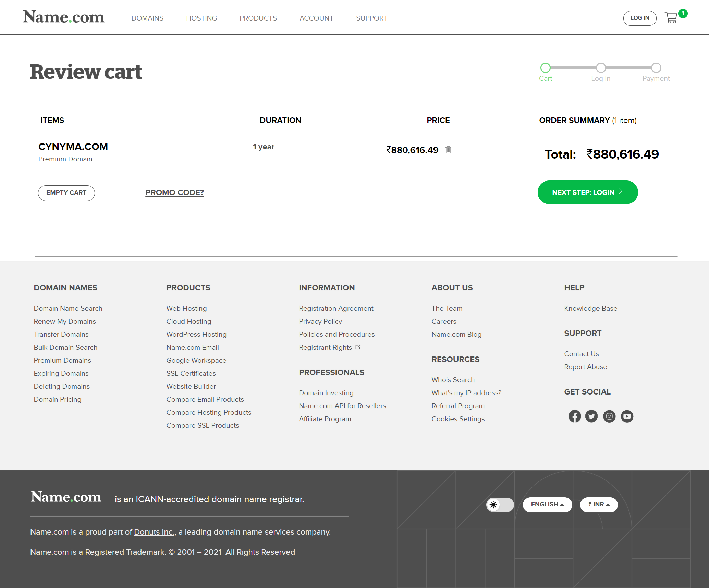Open the Registration Agreement link

click(336, 308)
